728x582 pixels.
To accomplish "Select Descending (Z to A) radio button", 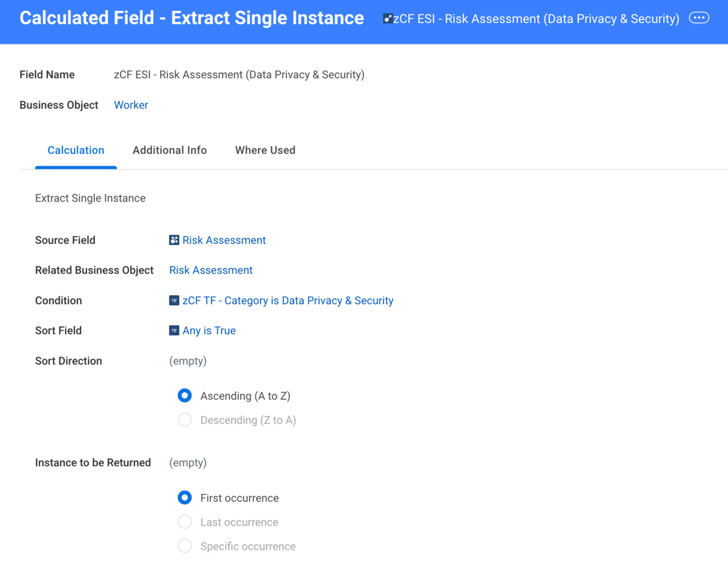I will [185, 420].
